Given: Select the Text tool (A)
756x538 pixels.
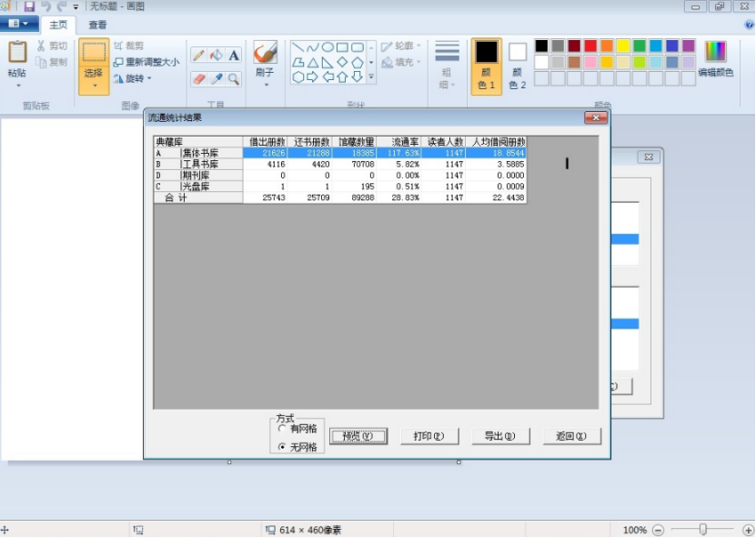Looking at the screenshot, I should tap(234, 56).
